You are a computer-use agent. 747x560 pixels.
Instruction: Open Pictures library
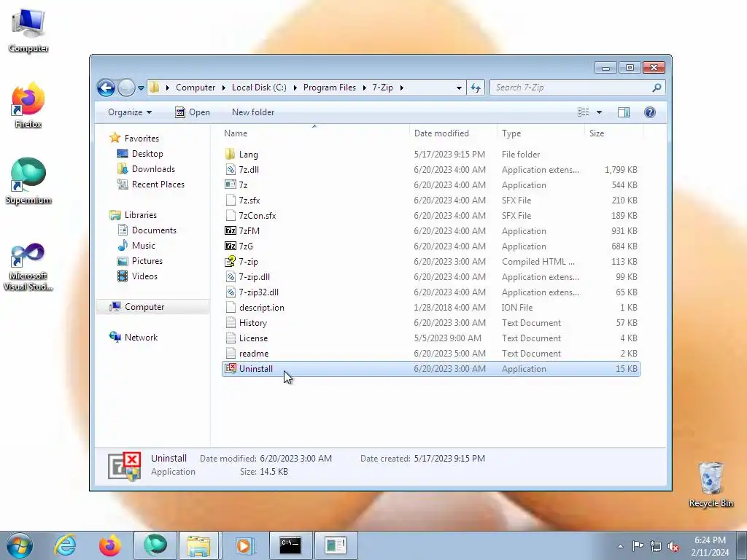(147, 261)
